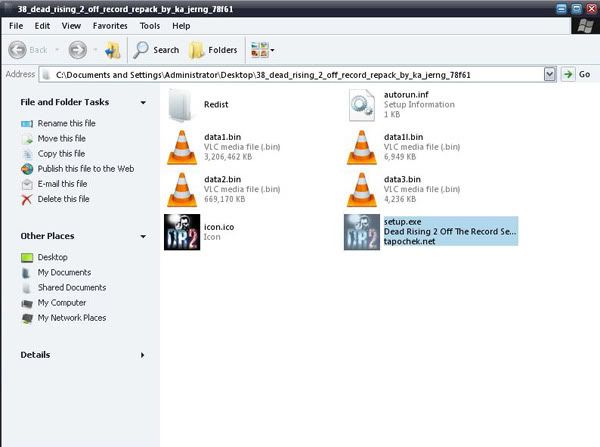Select the data1.bin VLC cone icon
The height and width of the screenshot is (447, 600).
coord(182,147)
